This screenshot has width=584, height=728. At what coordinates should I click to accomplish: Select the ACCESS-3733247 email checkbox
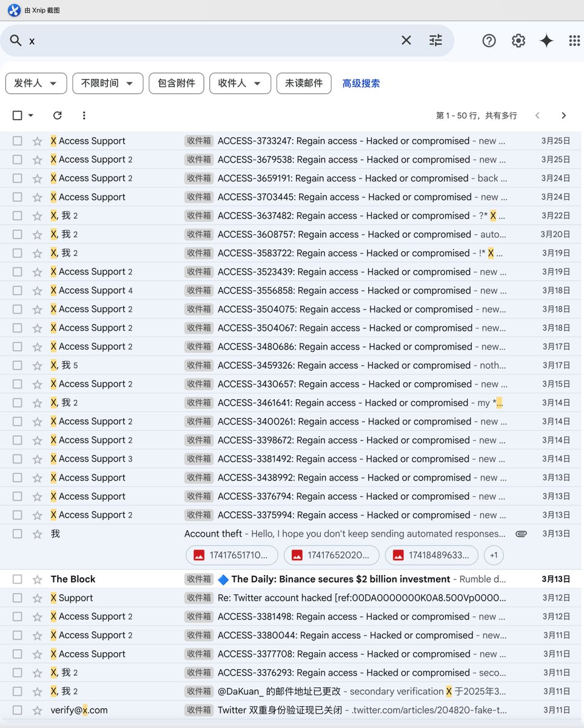click(18, 141)
